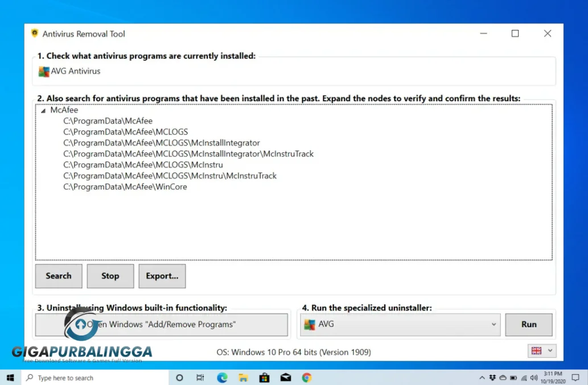Click the battery tray icon
The height and width of the screenshot is (385, 588).
(513, 378)
